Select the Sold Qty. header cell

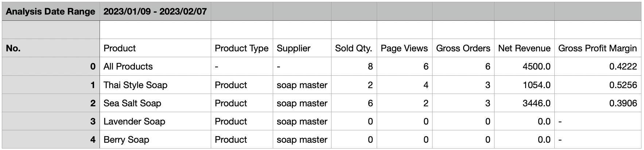coord(354,48)
